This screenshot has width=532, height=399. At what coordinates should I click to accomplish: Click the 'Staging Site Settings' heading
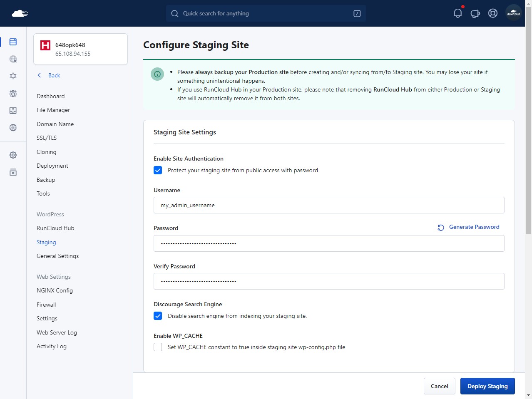(x=185, y=132)
